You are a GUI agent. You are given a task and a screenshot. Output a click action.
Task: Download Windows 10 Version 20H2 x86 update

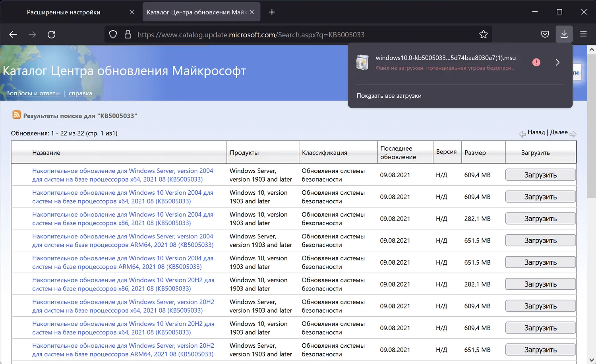tap(540, 284)
